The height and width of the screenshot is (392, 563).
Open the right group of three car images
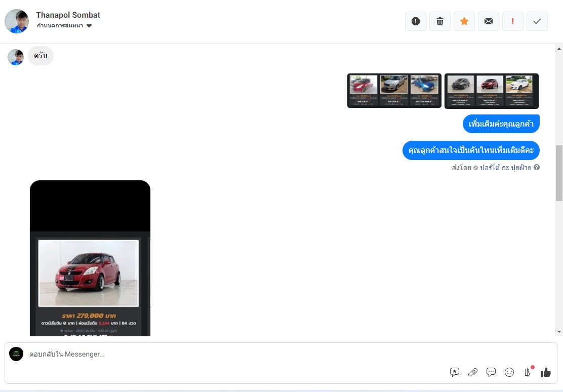(491, 91)
